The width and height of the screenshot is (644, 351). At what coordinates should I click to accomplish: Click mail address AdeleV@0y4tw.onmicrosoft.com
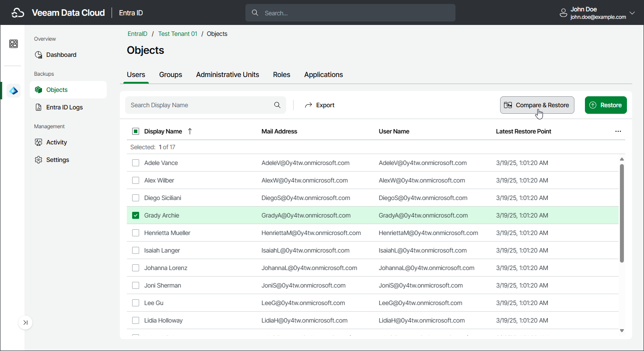coord(305,163)
